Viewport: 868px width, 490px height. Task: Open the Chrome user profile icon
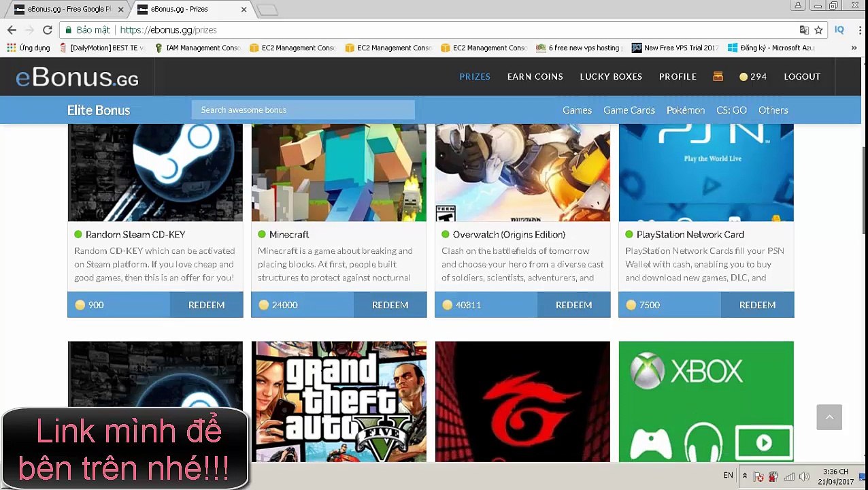click(799, 5)
